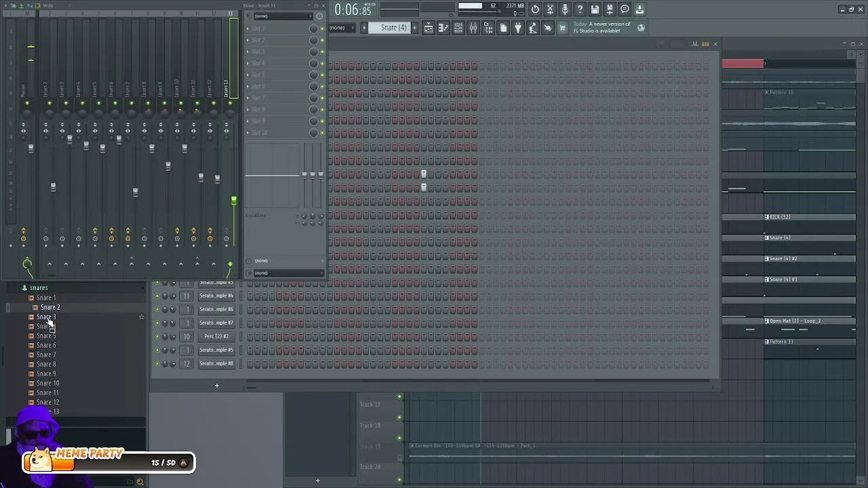Toggle Slot 10 effect enable light

click(322, 132)
